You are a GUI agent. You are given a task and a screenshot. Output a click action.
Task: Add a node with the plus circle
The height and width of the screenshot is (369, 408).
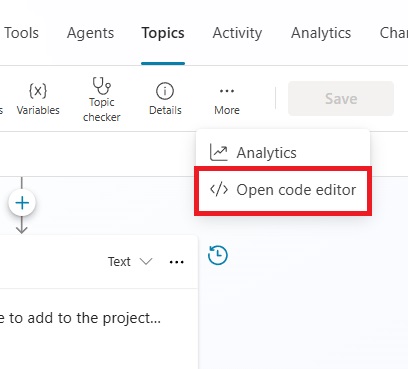22,203
